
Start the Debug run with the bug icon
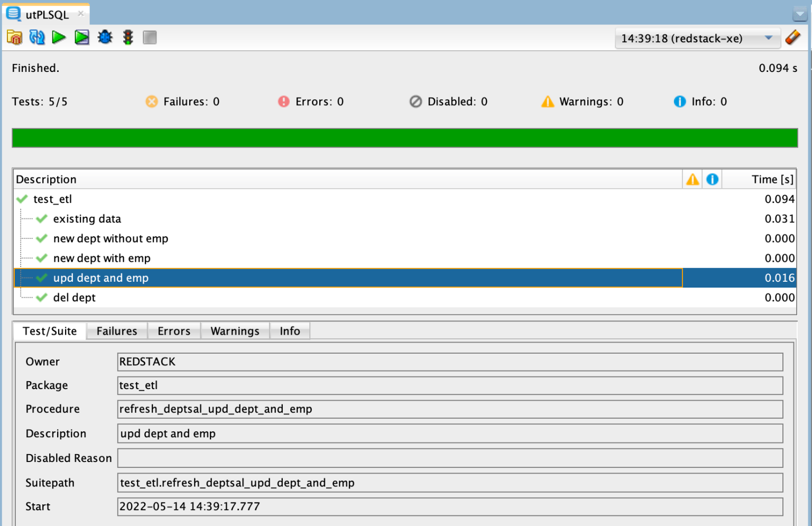(105, 37)
